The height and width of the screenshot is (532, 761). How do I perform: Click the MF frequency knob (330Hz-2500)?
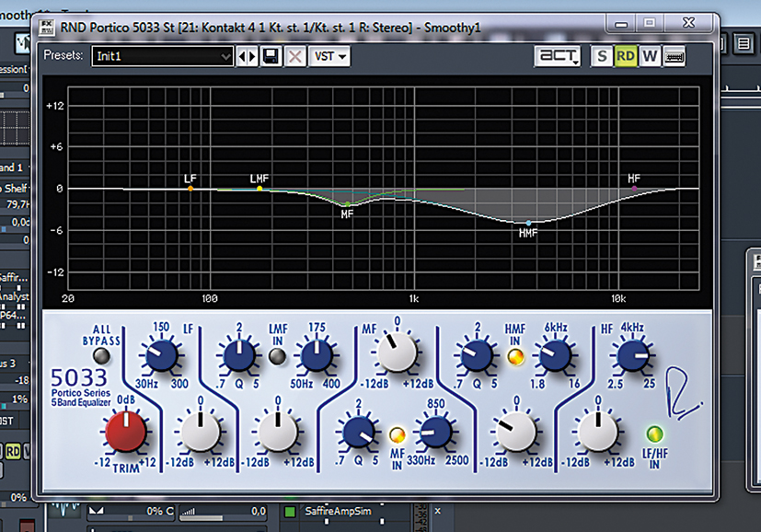[x=435, y=432]
